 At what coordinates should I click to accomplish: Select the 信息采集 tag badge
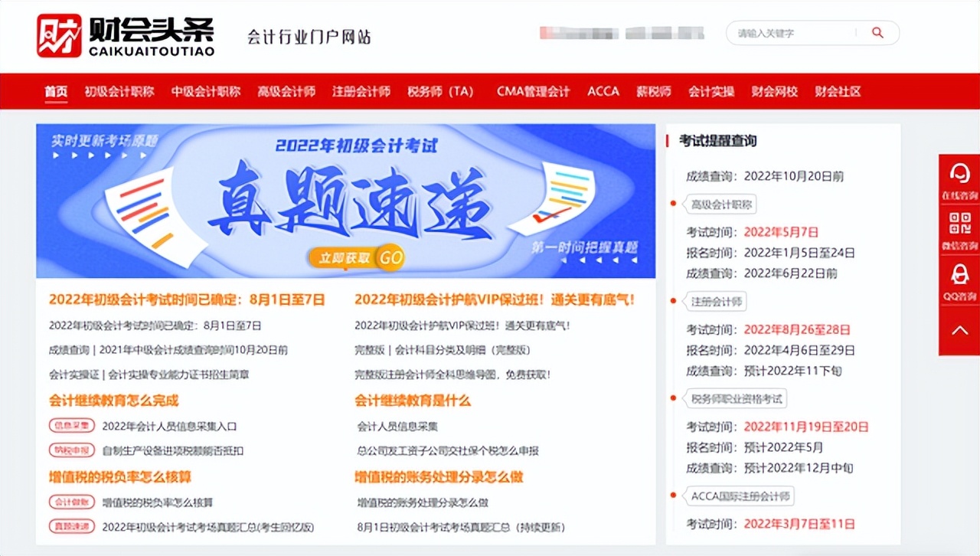pyautogui.click(x=71, y=425)
